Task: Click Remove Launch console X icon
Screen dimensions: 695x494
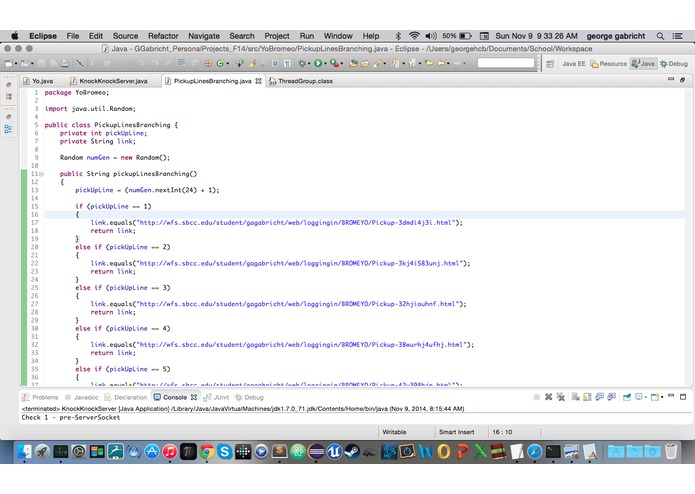Action: click(548, 397)
